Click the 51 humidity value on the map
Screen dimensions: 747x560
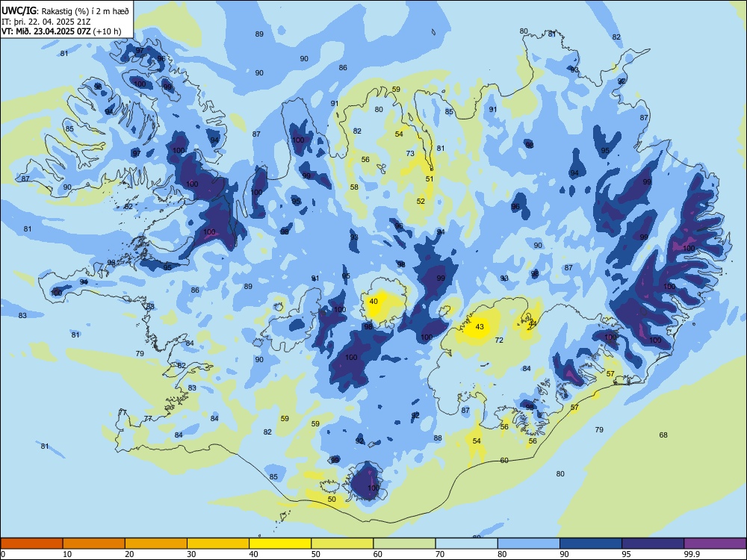click(x=430, y=179)
